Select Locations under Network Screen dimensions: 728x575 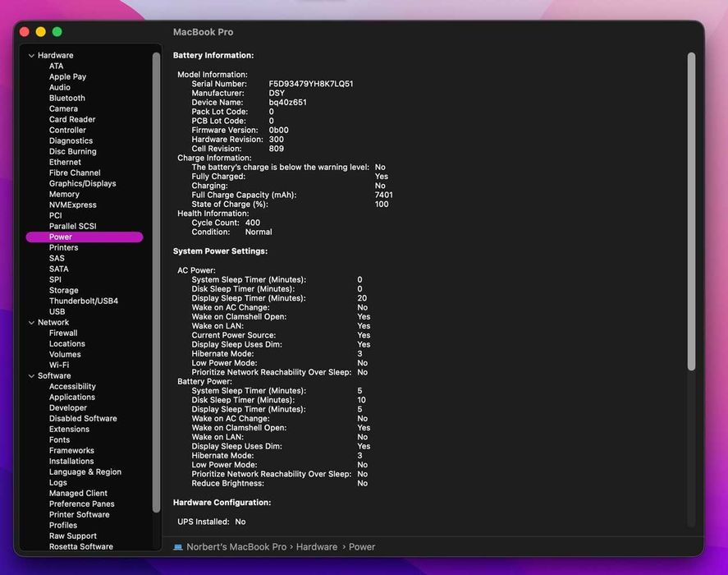pyautogui.click(x=67, y=344)
